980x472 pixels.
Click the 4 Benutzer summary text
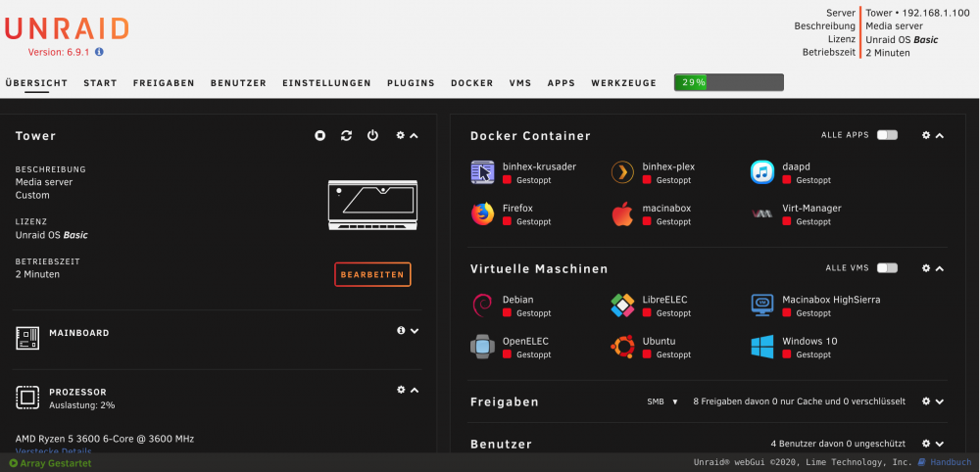pyautogui.click(x=838, y=444)
